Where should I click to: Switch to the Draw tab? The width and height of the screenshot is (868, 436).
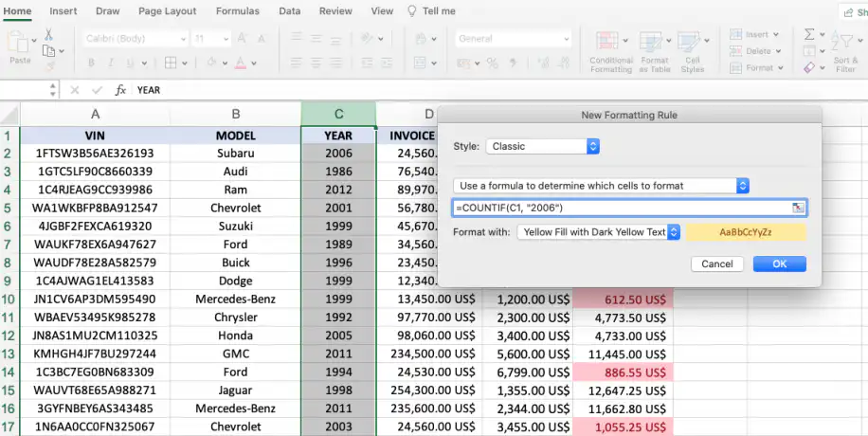107,11
